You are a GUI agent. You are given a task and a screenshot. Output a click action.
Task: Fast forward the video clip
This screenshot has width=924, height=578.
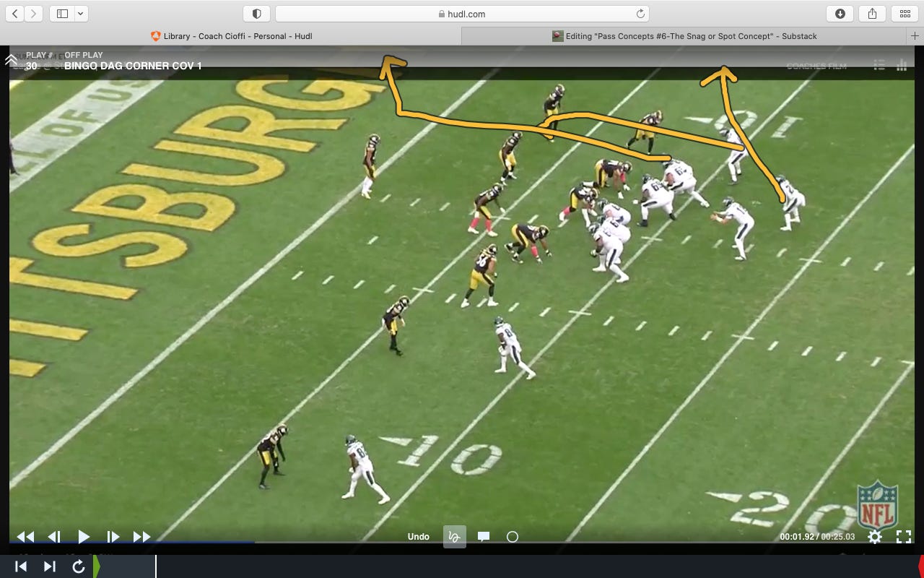coord(142,537)
